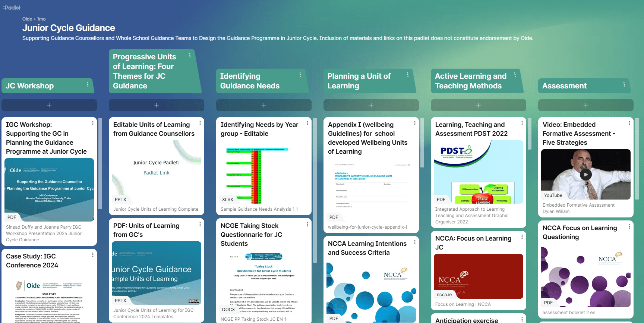Click 'Anticipation exercise' post title
Screen dimensions: 644x323
[x=467, y=320]
